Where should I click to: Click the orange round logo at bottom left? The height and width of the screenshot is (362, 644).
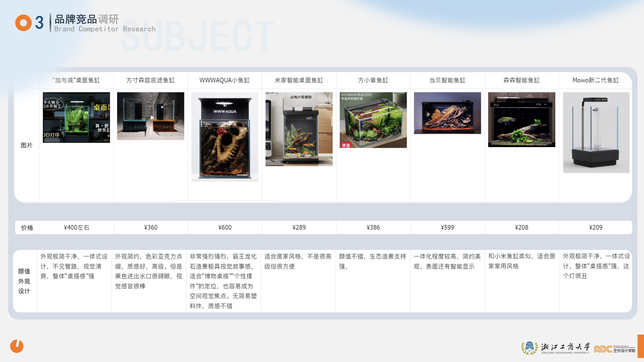click(x=17, y=346)
